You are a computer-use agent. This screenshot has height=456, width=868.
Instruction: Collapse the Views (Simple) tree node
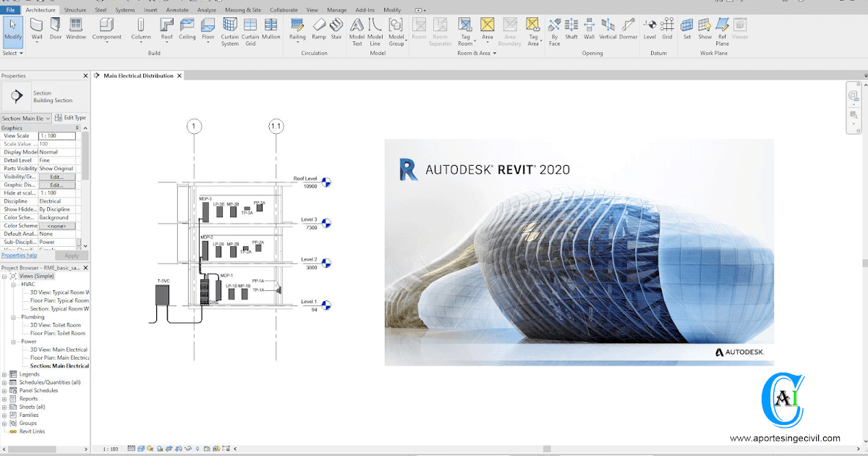pos(4,276)
